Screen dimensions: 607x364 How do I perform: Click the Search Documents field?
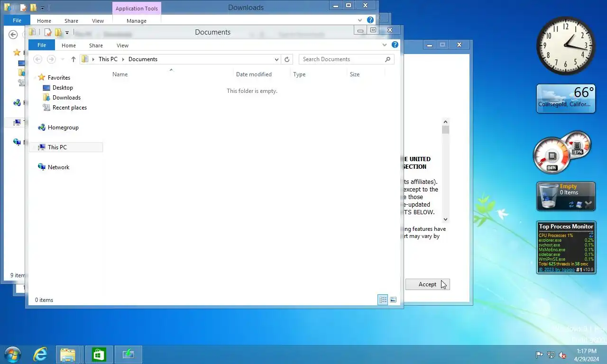click(346, 59)
